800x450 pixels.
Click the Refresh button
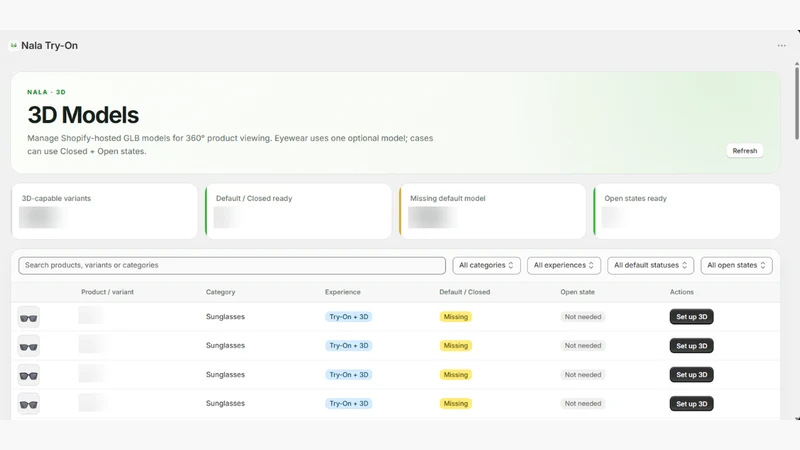(x=744, y=151)
